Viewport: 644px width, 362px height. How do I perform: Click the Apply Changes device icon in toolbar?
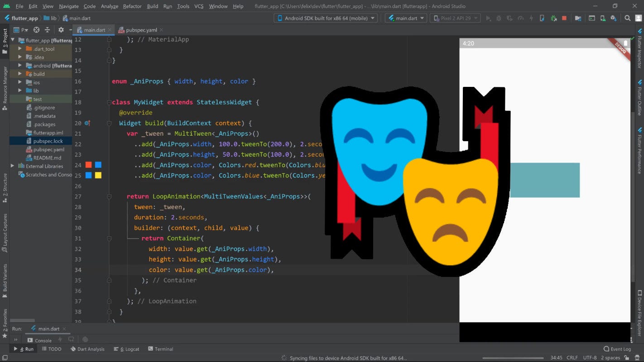tap(542, 18)
